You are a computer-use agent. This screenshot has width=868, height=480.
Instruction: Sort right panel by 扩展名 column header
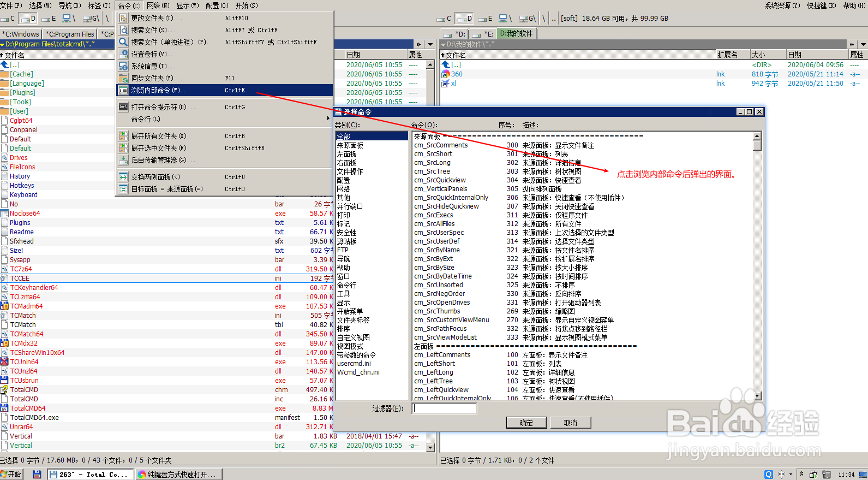point(733,55)
